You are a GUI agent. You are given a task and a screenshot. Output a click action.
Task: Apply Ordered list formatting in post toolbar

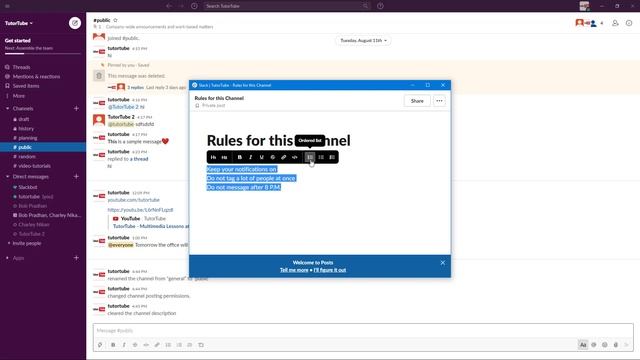click(310, 157)
